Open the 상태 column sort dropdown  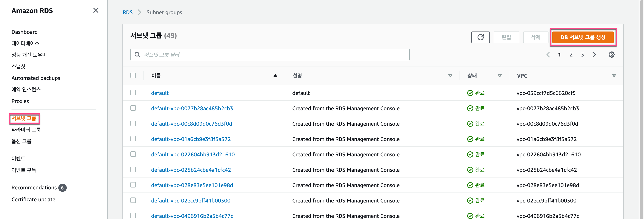click(x=500, y=75)
